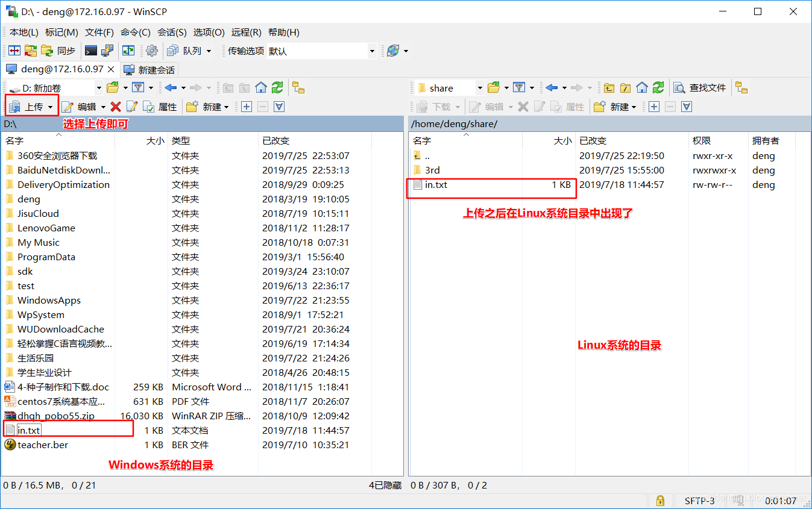The width and height of the screenshot is (812, 509).
Task: Open the 传输选项 默认 transfer settings combo box
Action: [321, 51]
